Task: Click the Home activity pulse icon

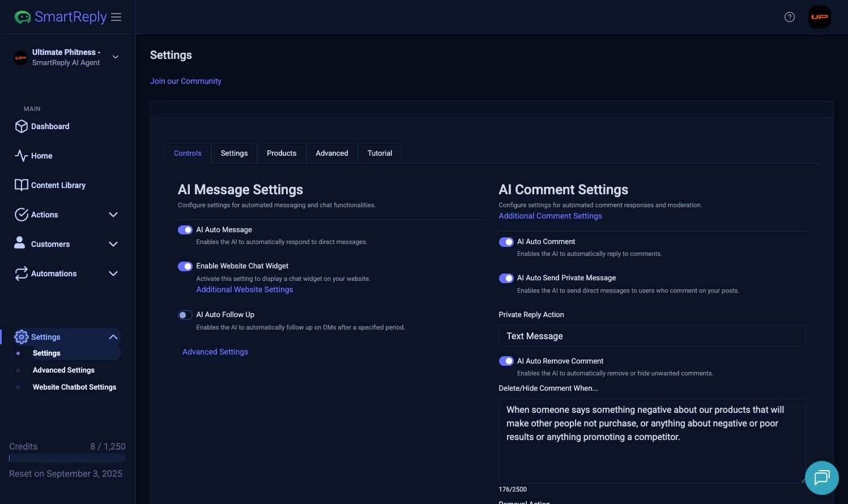Action: (22, 156)
